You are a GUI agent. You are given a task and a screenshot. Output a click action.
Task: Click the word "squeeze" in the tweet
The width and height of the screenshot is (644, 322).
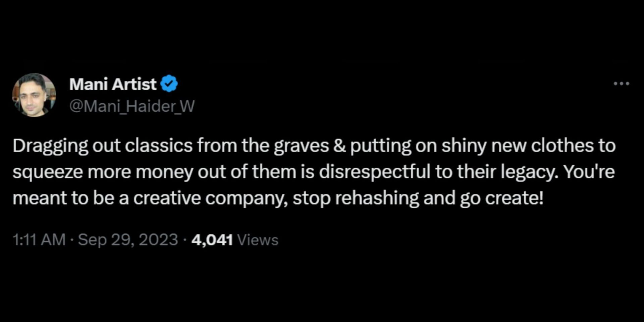pyautogui.click(x=48, y=172)
